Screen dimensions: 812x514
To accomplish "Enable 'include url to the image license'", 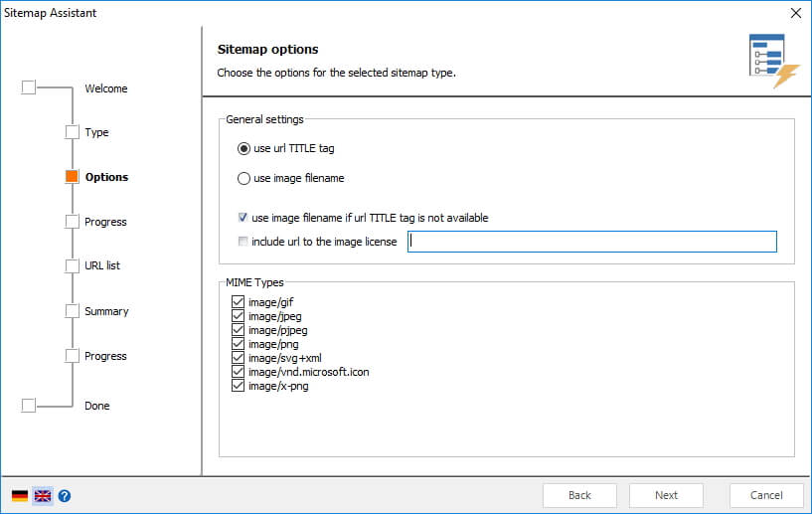I will [243, 242].
